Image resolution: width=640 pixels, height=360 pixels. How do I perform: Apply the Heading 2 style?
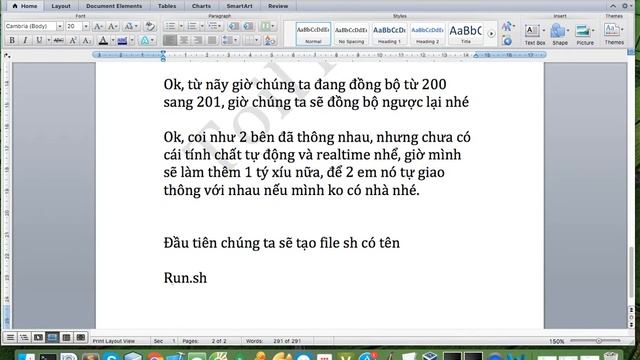(x=427, y=34)
